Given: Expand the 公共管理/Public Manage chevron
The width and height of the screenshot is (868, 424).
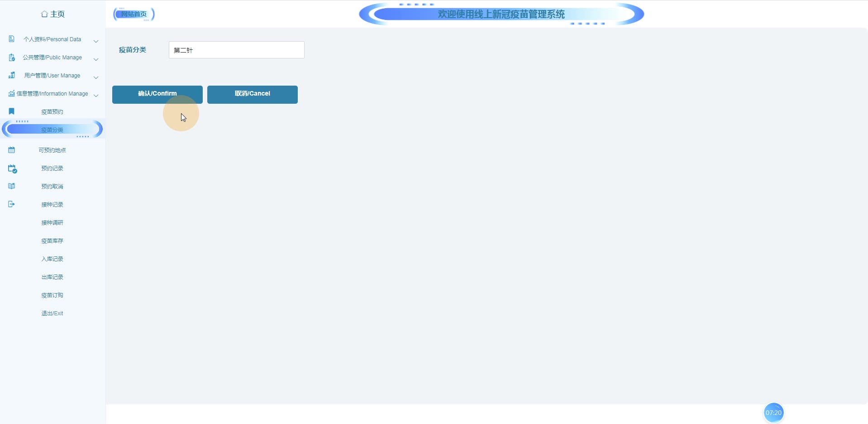Looking at the screenshot, I should point(96,59).
